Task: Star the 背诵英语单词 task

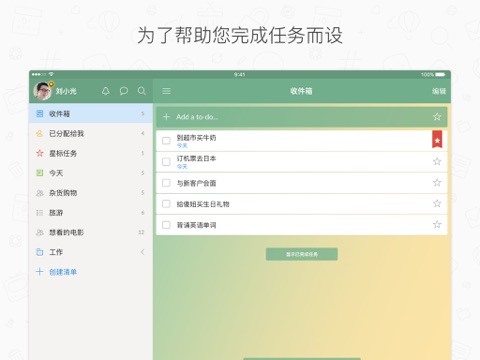Action: pos(437,225)
